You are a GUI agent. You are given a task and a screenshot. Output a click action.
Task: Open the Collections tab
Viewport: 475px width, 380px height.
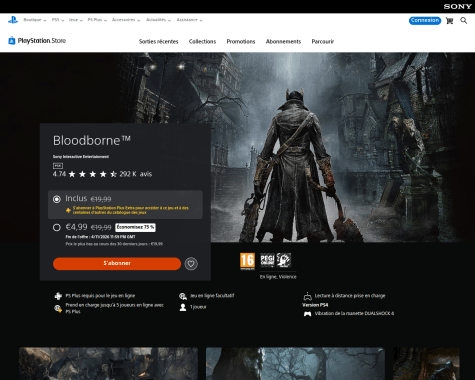click(x=202, y=42)
